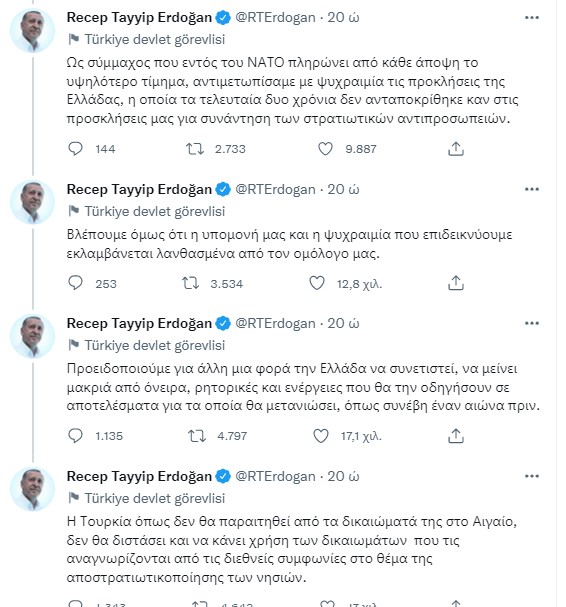Screen dimensions: 566x607
Task: Retweet the tweet showing 2.733 retweets
Action: point(195,149)
